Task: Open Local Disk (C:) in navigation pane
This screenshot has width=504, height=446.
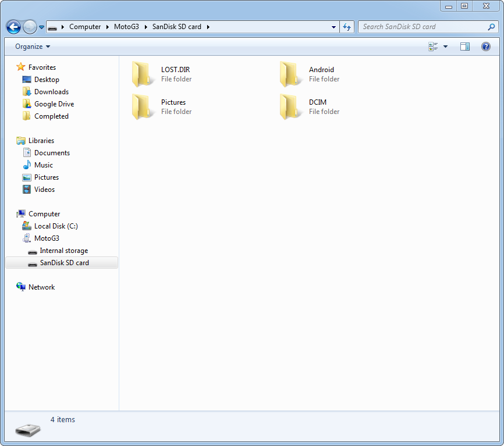Action: coord(55,226)
